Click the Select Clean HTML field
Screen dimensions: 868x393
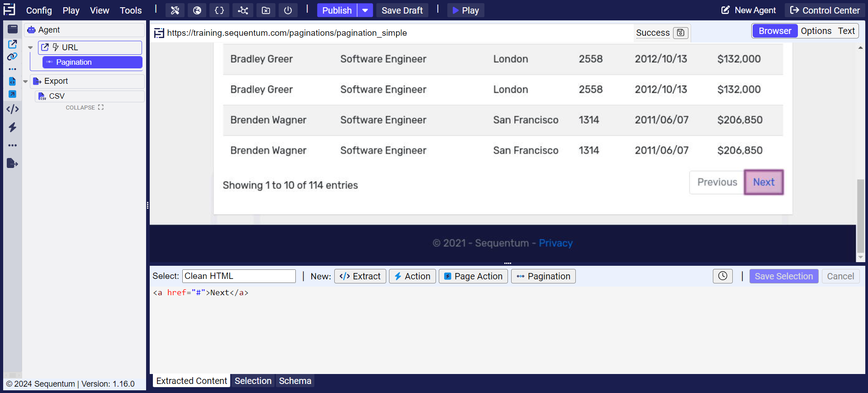239,276
